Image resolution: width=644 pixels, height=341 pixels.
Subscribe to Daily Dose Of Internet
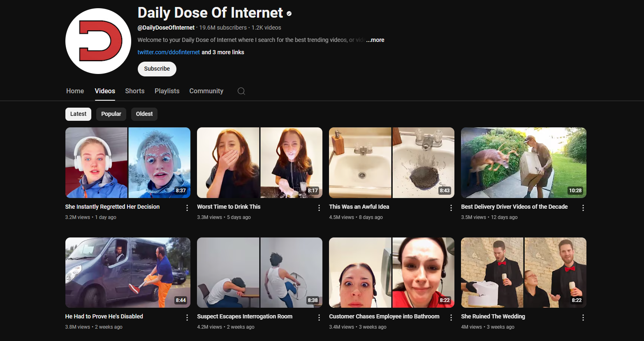click(157, 69)
